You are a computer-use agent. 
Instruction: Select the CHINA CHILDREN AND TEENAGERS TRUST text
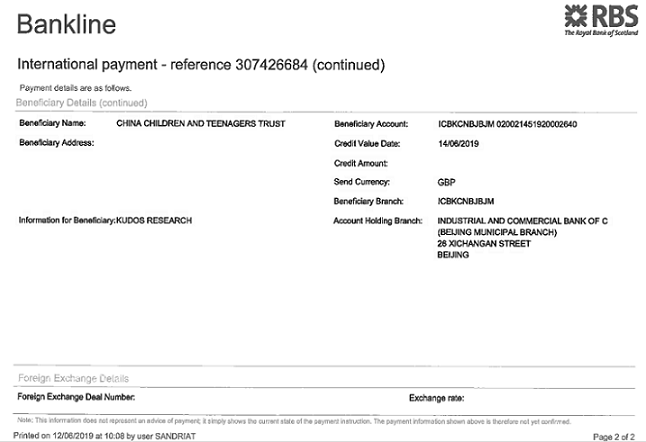pos(201,123)
